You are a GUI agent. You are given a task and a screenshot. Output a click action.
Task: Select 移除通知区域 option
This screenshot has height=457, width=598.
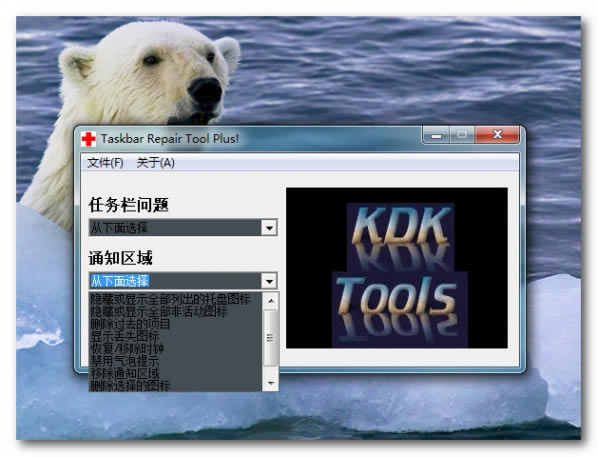[x=175, y=373]
